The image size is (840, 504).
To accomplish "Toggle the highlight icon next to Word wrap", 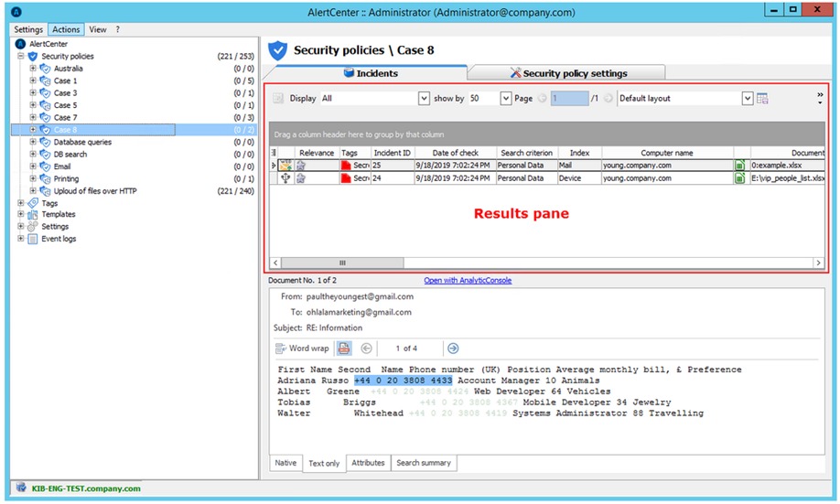I will pos(344,349).
